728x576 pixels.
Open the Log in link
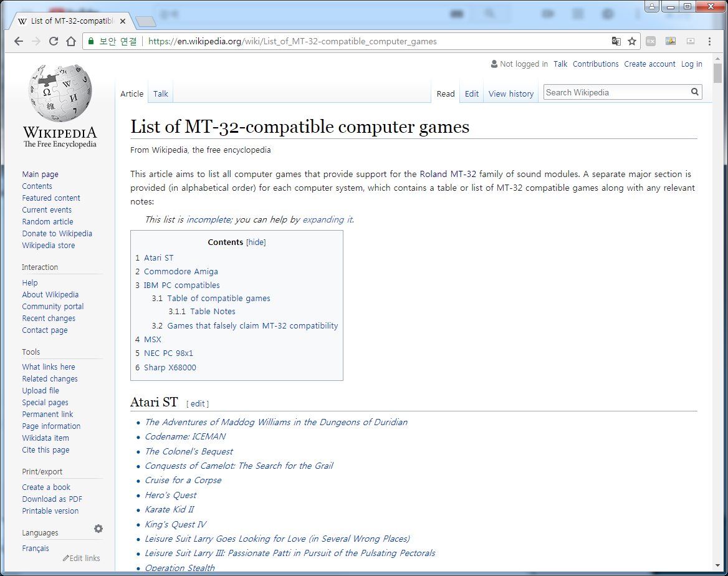pyautogui.click(x=691, y=64)
